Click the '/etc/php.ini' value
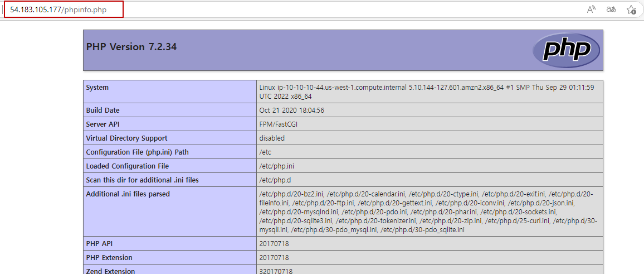644x274 pixels. click(x=276, y=166)
